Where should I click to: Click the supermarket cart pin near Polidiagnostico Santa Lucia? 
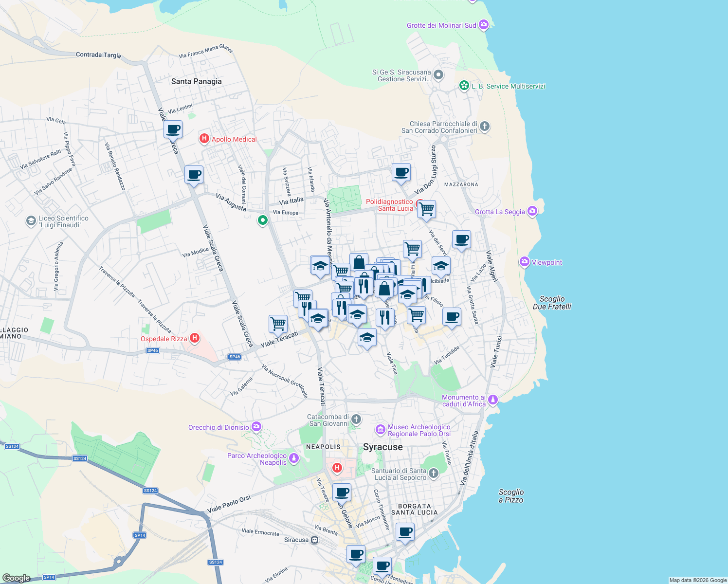coord(426,209)
